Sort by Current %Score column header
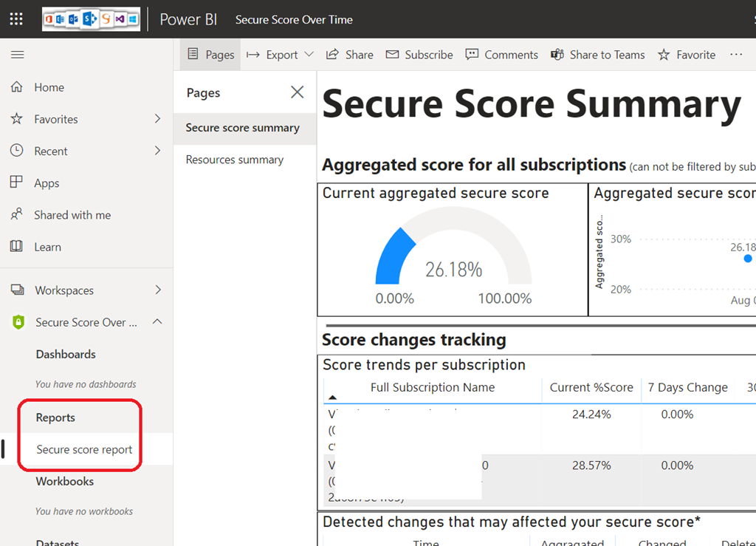This screenshot has height=546, width=756. tap(591, 387)
